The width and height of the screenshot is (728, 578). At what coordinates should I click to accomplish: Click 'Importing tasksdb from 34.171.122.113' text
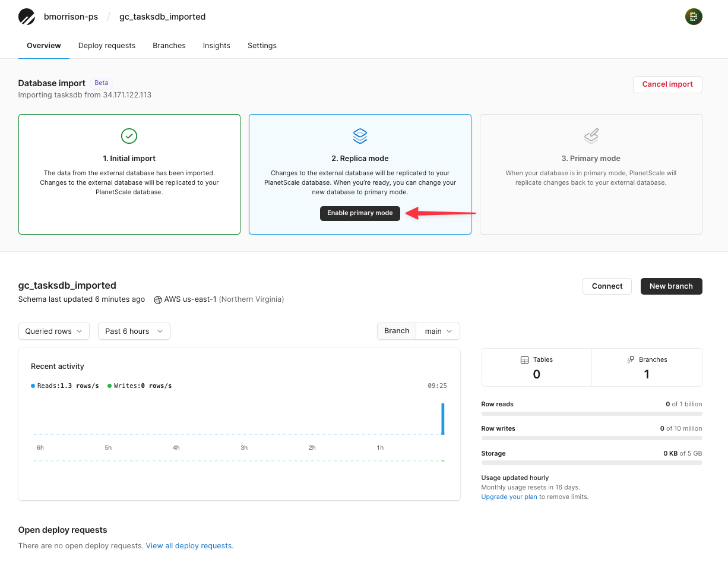(85, 95)
